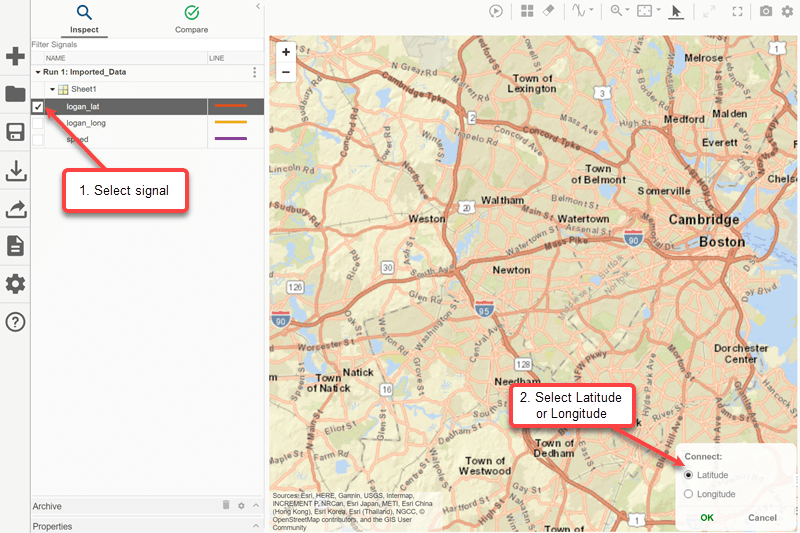Viewport: 800px width, 533px height.
Task: Take a snapshot with the camera icon
Action: point(766,11)
